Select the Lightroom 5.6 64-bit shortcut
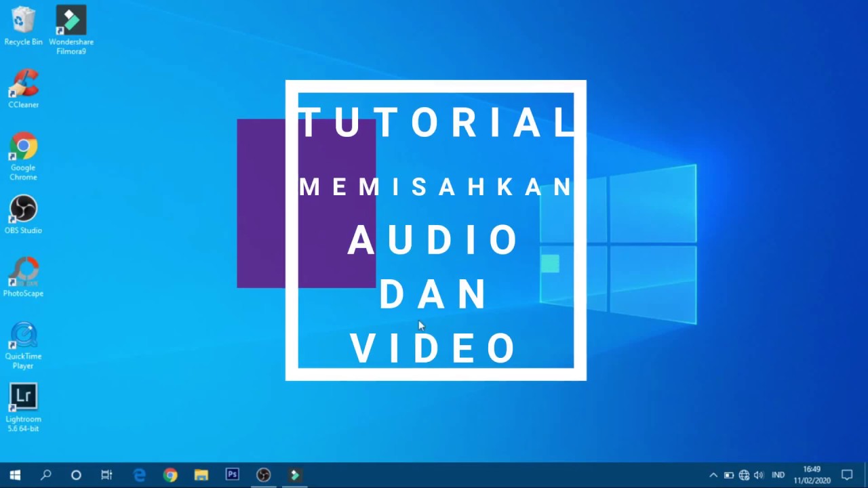 pyautogui.click(x=23, y=408)
